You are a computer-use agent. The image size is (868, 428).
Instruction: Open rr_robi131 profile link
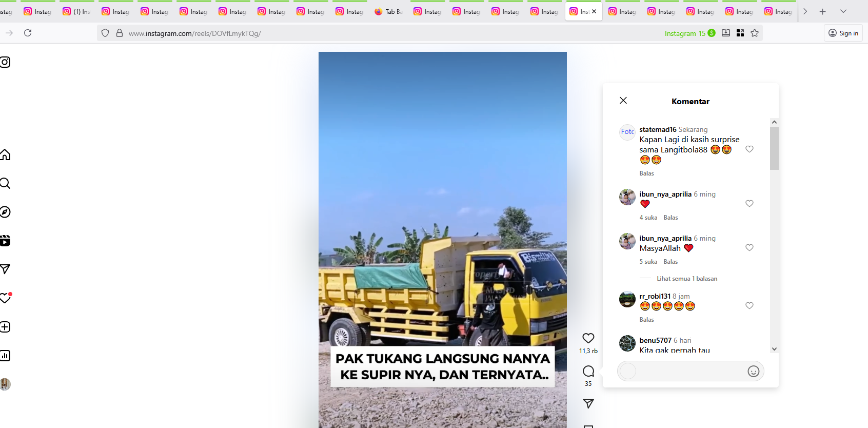[x=655, y=296]
